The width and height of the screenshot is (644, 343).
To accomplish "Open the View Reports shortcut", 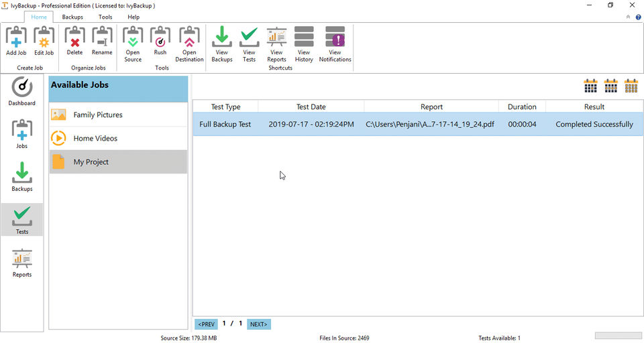I will click(x=276, y=44).
